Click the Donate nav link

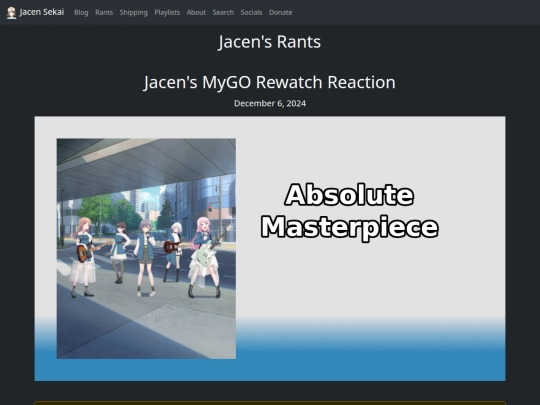click(280, 12)
